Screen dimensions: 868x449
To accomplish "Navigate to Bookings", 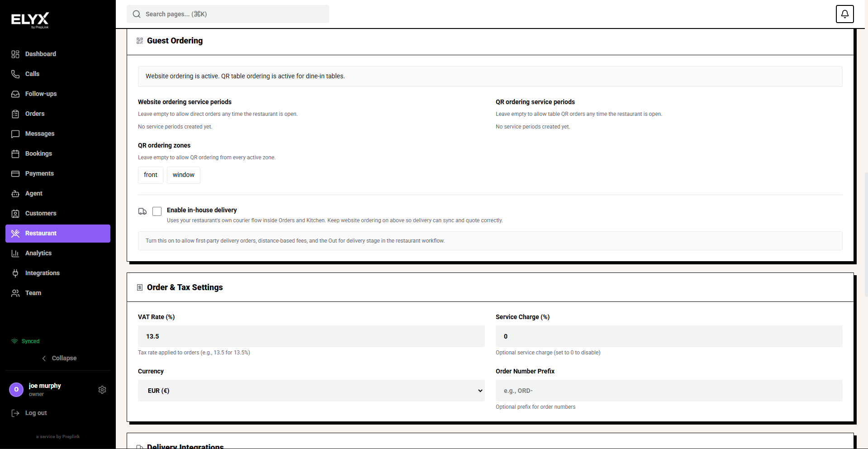I will pos(58,154).
